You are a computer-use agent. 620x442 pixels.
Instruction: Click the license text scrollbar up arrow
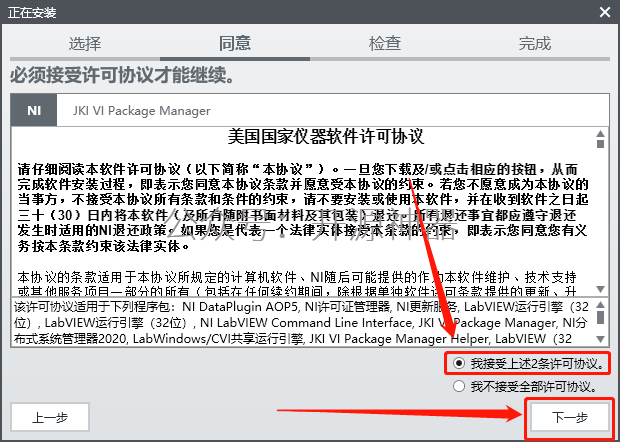(600, 133)
